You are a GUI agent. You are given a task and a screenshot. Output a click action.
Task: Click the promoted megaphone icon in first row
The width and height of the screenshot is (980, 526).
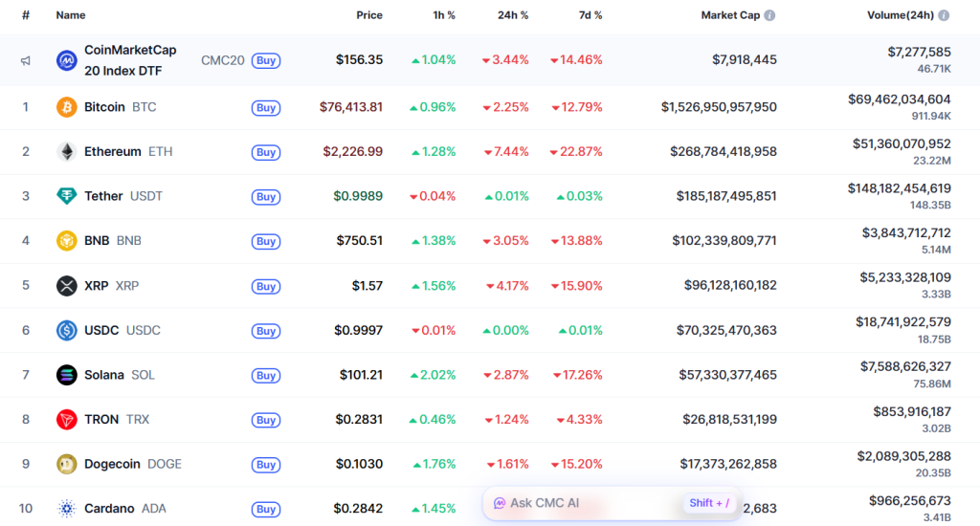point(26,60)
